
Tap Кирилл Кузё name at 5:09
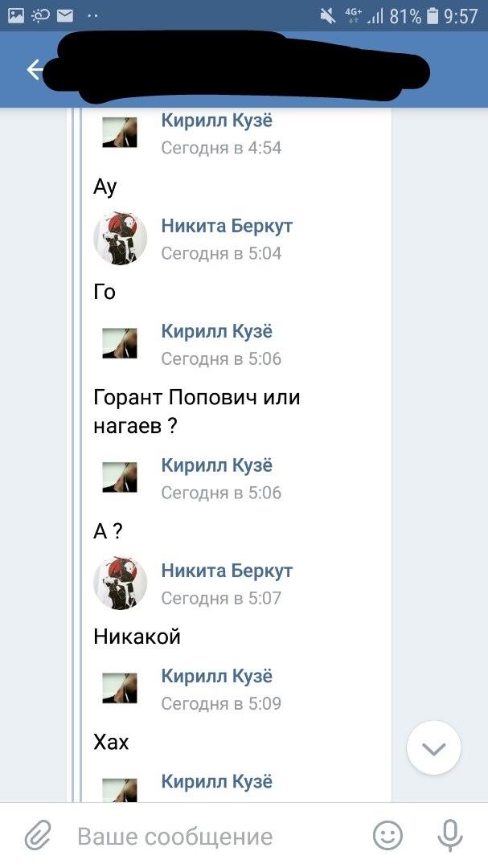click(x=217, y=677)
